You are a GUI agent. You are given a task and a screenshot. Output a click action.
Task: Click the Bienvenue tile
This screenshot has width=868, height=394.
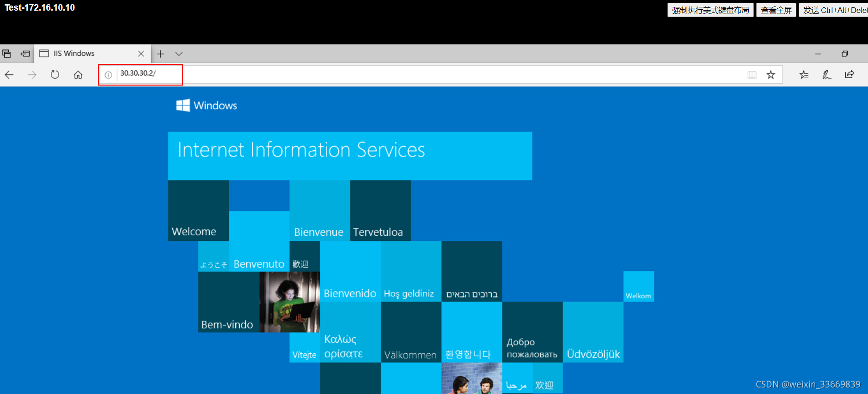(x=319, y=210)
